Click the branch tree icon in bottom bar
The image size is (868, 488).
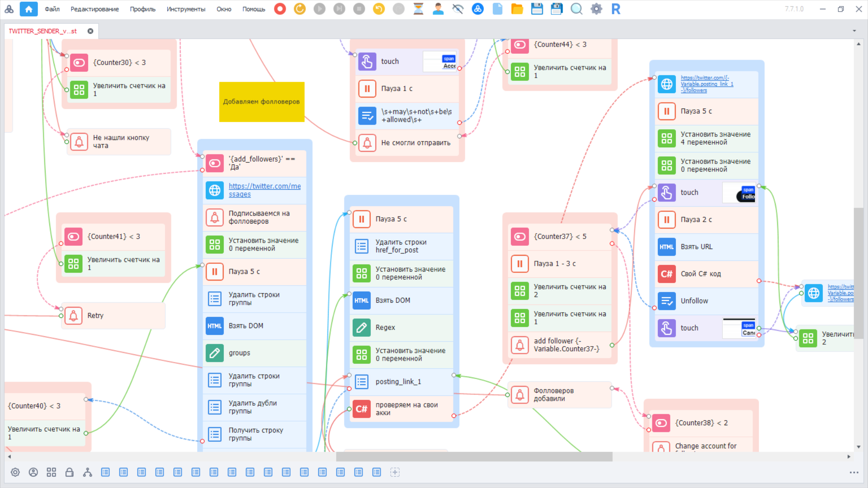click(x=87, y=472)
